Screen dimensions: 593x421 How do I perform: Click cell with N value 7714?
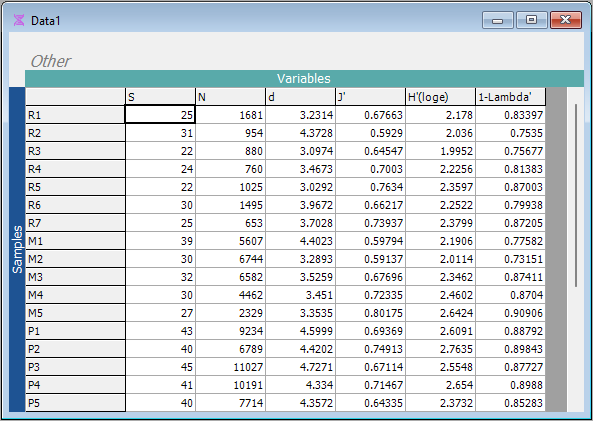click(x=230, y=403)
